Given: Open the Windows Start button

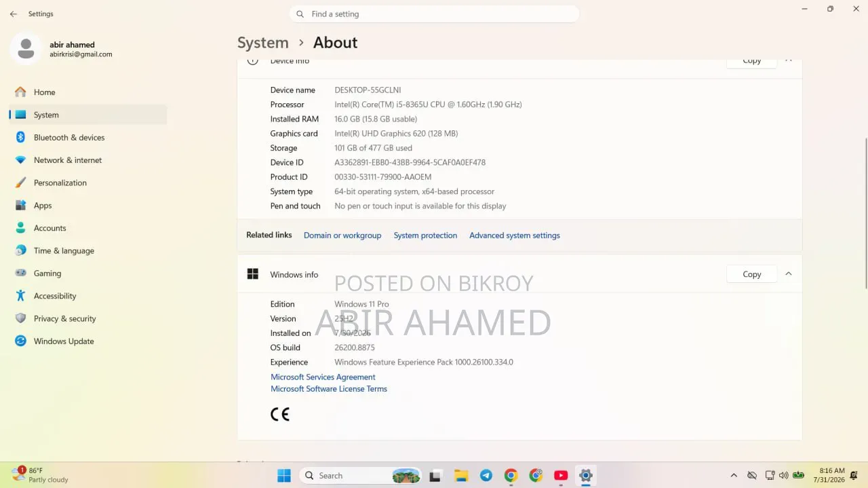Looking at the screenshot, I should point(283,476).
